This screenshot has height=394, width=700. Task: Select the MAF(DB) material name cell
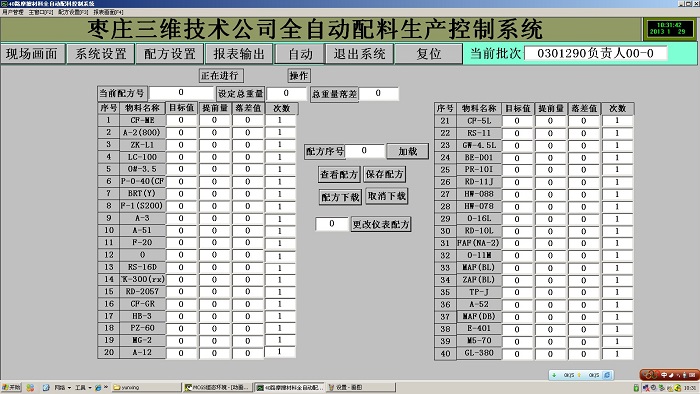pos(479,317)
